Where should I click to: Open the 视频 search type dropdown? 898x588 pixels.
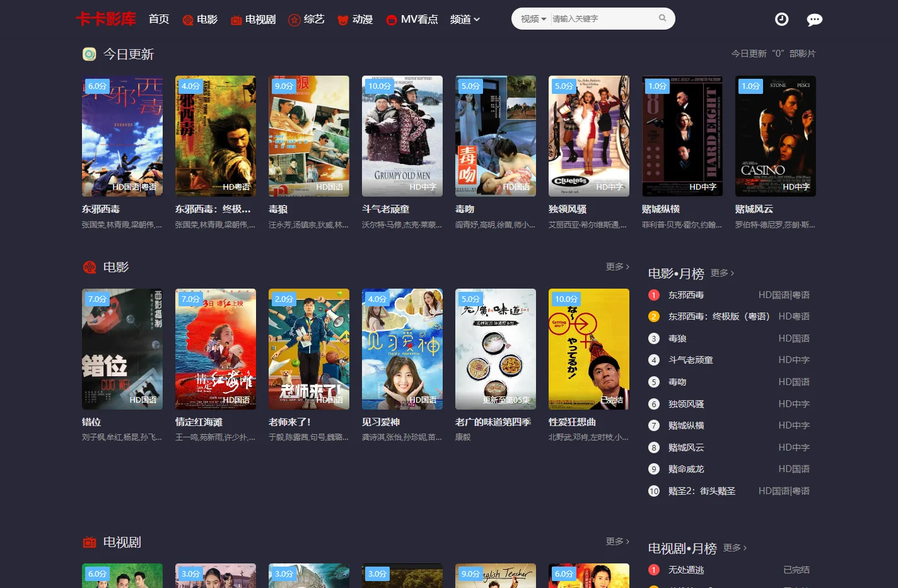[534, 19]
